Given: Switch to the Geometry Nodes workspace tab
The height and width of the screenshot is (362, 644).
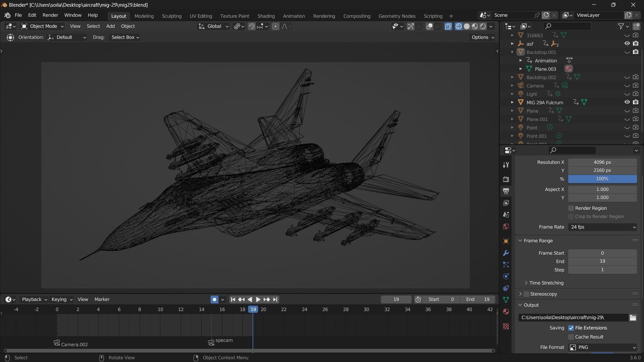Looking at the screenshot, I should coord(397,16).
